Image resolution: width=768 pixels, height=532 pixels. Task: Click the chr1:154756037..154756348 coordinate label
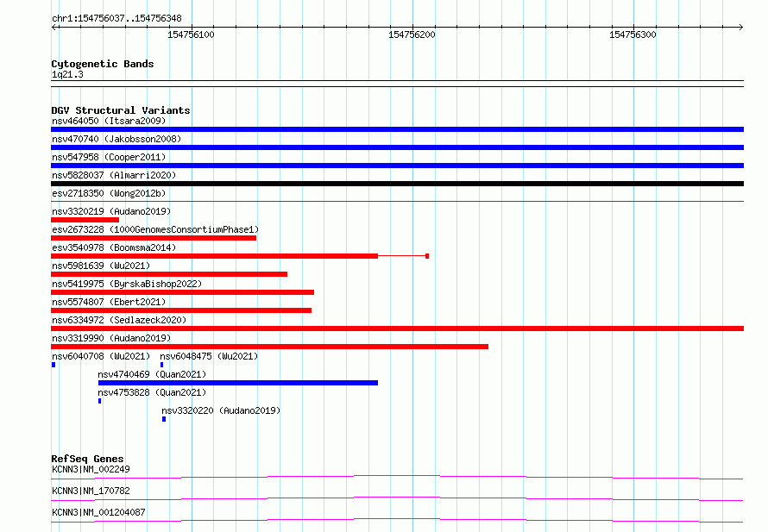[x=116, y=18]
